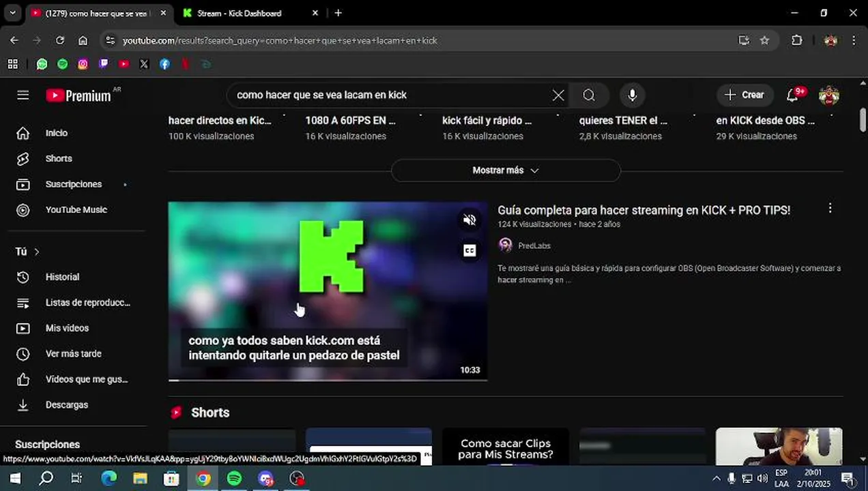
Task: Click the install app icon in the address bar
Action: pos(744,40)
